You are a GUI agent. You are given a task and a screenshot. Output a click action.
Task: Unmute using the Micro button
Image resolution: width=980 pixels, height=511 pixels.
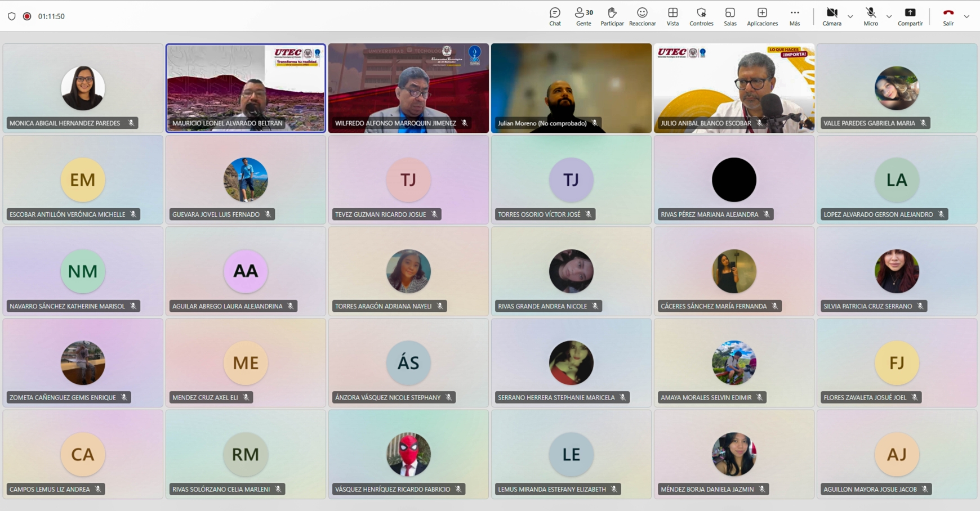(x=871, y=16)
